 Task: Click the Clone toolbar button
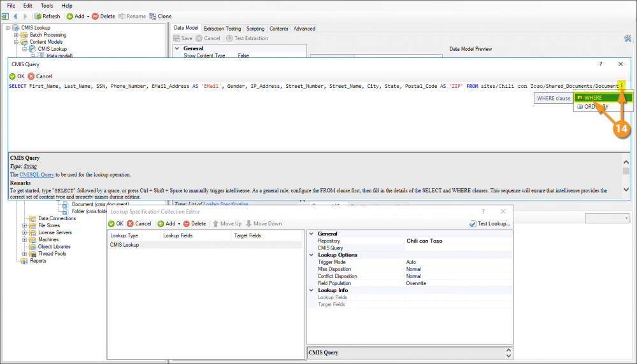tap(161, 17)
